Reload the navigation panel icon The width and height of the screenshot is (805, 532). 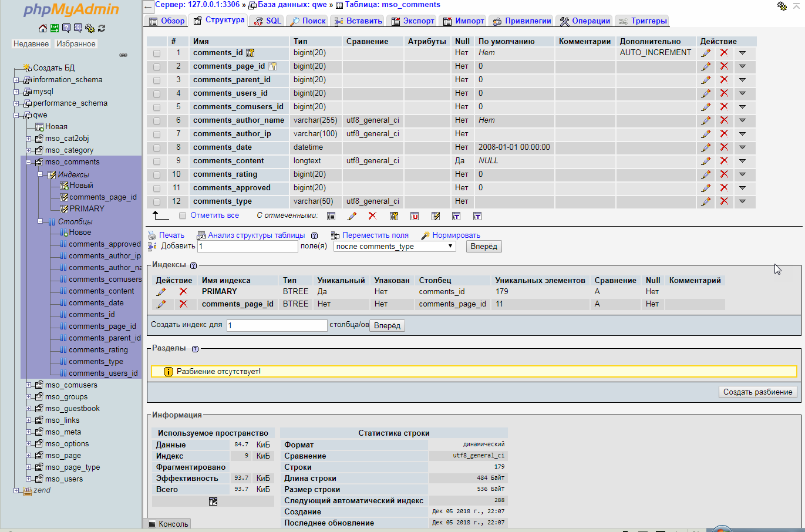[102, 28]
